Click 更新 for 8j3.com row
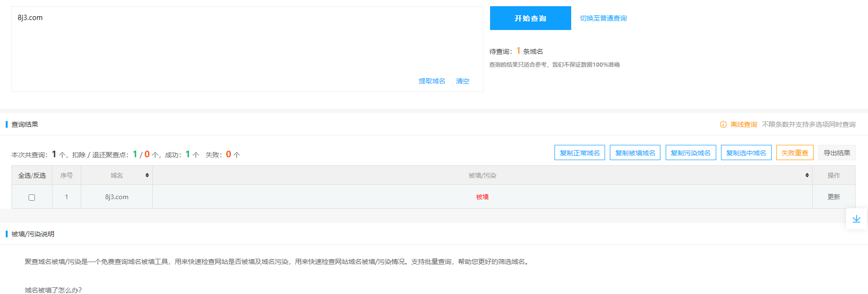Screen dimensions: 868x294 pyautogui.click(x=834, y=197)
